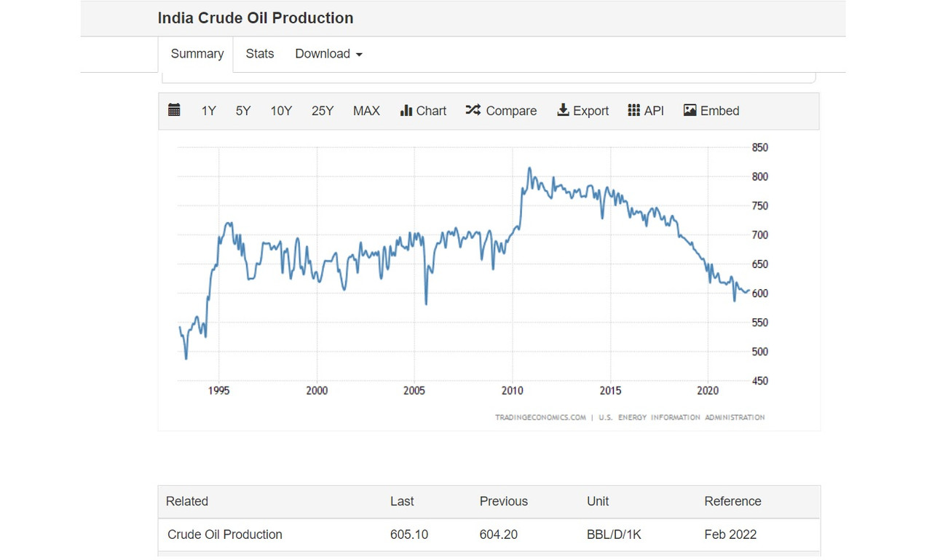Click the Feb 2022 reference cell
932x560 pixels.
tap(730, 535)
